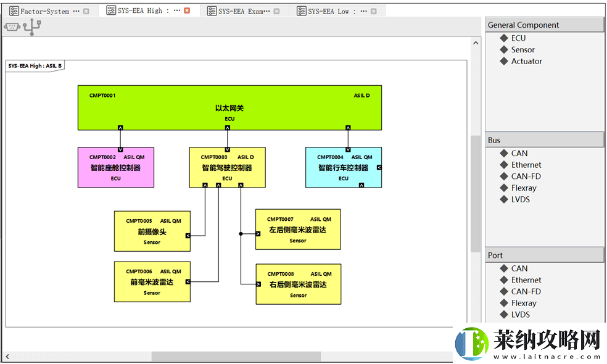The image size is (607, 364).
Task: Click the SYS-EEA High : ASIL B label
Action: [35, 66]
